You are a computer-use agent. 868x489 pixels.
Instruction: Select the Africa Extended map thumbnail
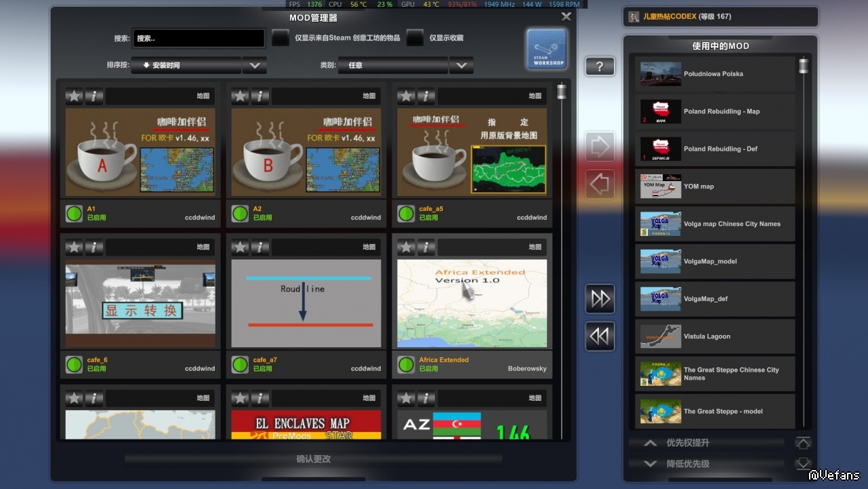[x=472, y=304]
